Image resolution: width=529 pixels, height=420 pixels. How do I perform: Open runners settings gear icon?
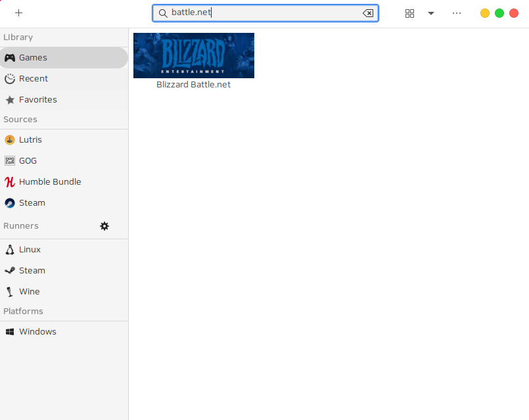[x=104, y=226]
